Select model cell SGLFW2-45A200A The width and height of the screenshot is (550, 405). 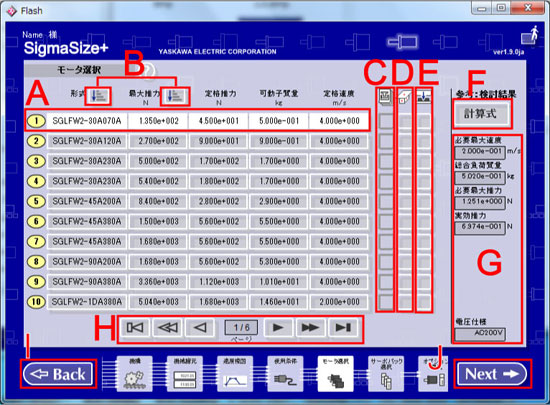click(87, 201)
